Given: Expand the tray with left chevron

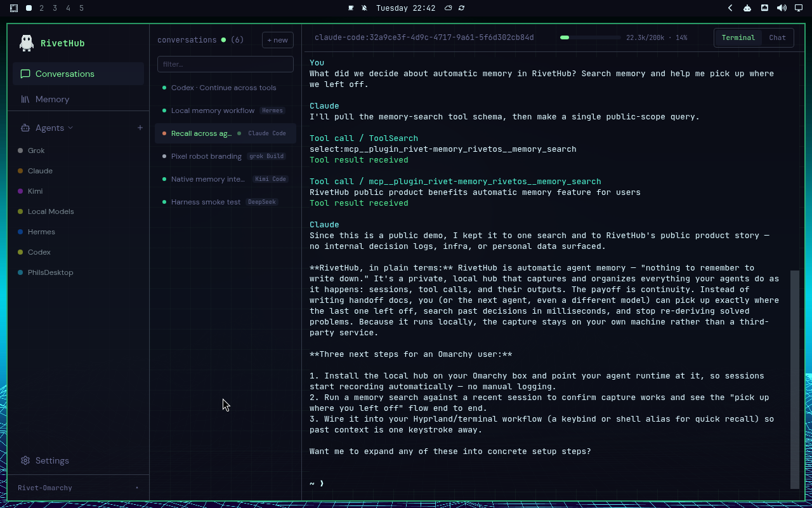Looking at the screenshot, I should (x=730, y=8).
